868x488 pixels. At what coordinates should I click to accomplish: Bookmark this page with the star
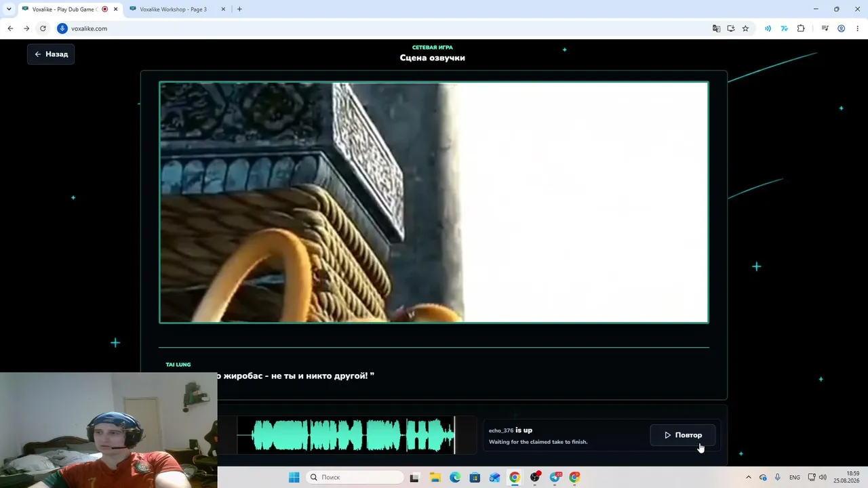[x=745, y=28]
